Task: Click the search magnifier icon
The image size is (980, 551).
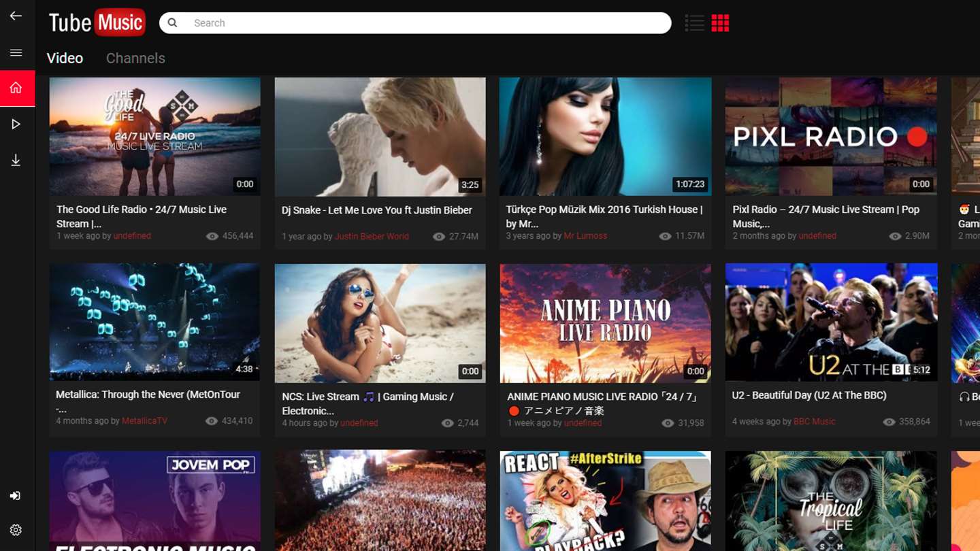Action: [x=173, y=22]
